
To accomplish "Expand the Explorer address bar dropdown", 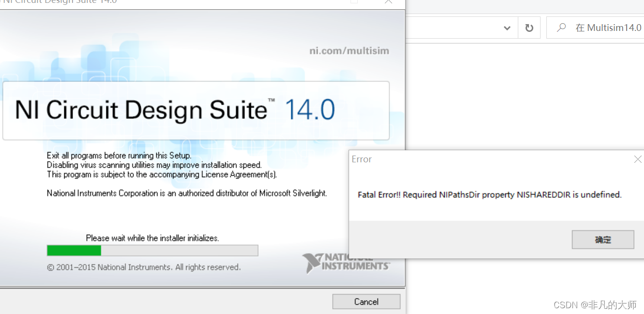I will pos(507,28).
